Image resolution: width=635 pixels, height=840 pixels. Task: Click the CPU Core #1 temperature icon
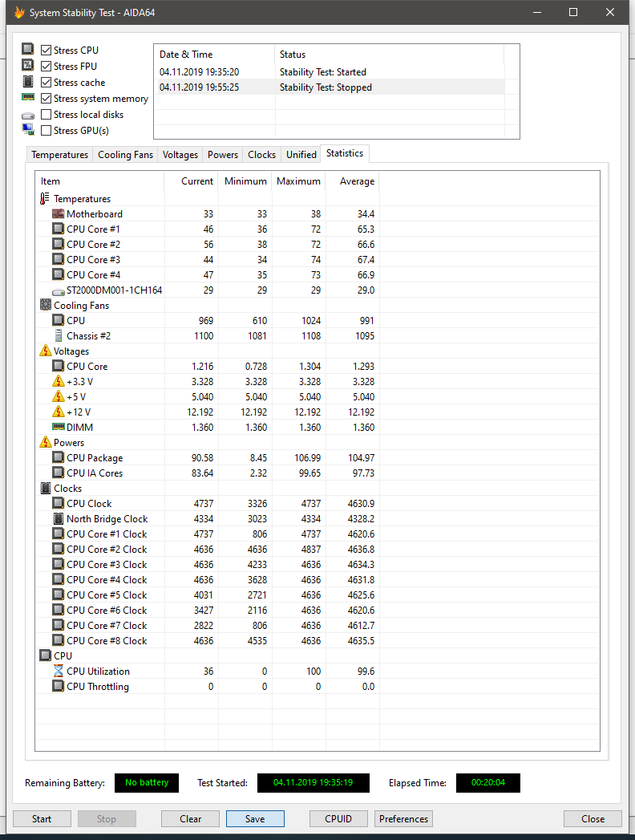tap(58, 229)
